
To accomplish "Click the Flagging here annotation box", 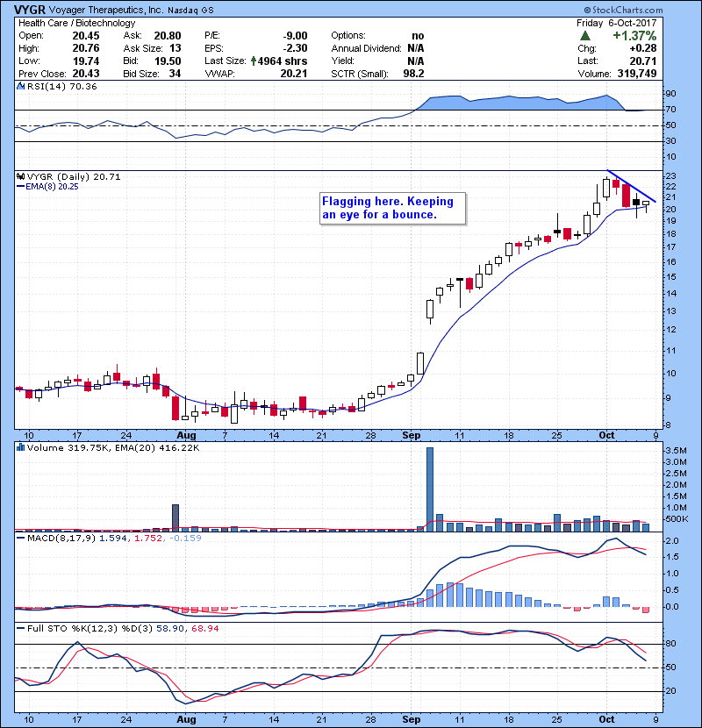I will click(392, 208).
